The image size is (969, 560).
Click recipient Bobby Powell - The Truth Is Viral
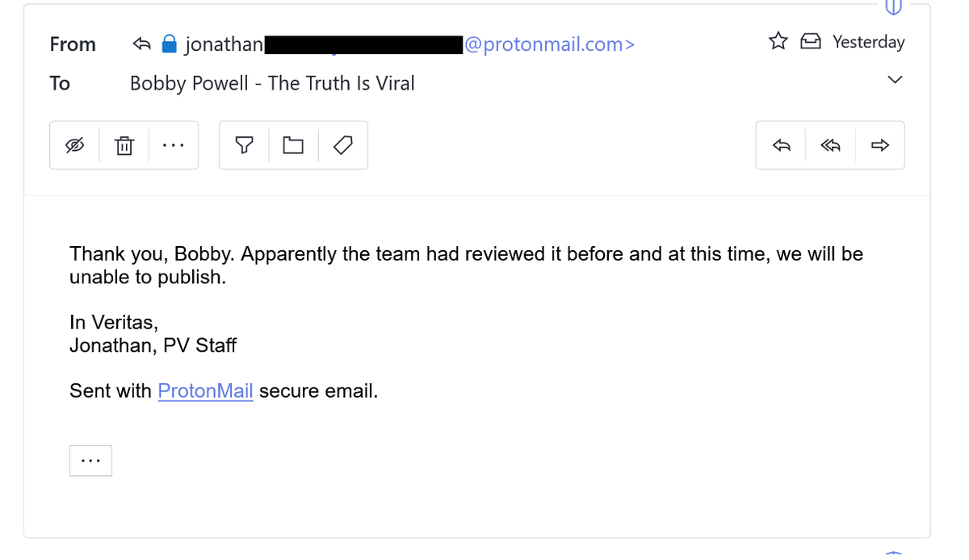pyautogui.click(x=272, y=83)
